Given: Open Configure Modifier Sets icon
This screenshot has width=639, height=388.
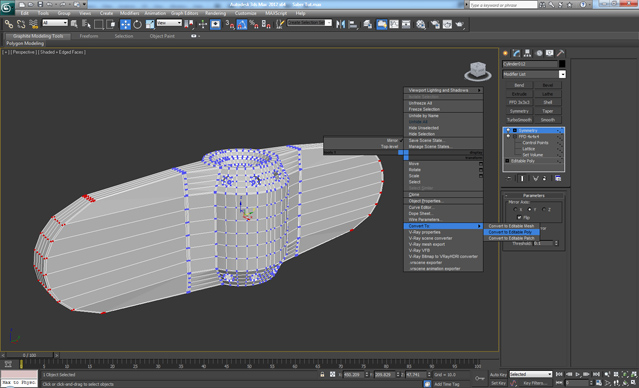Looking at the screenshot, I should (558, 179).
